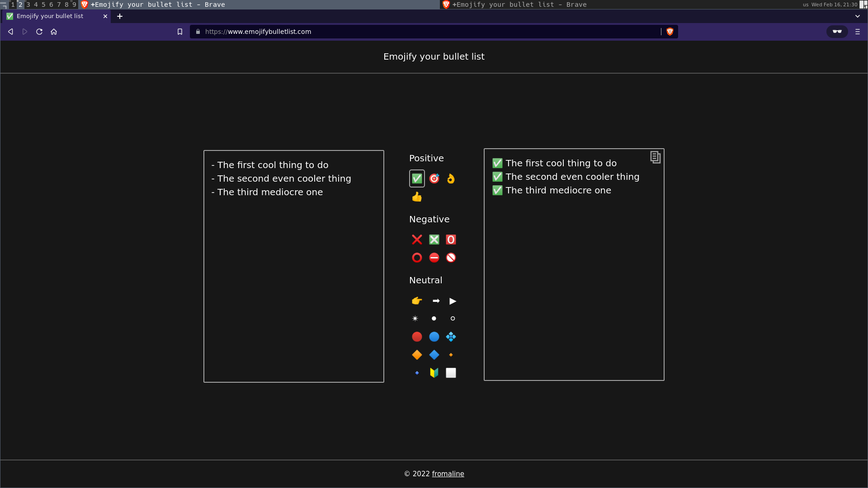Image resolution: width=868 pixels, height=488 pixels.
Task: Pick the black right arrow emoji bullet
Action: pos(436,301)
